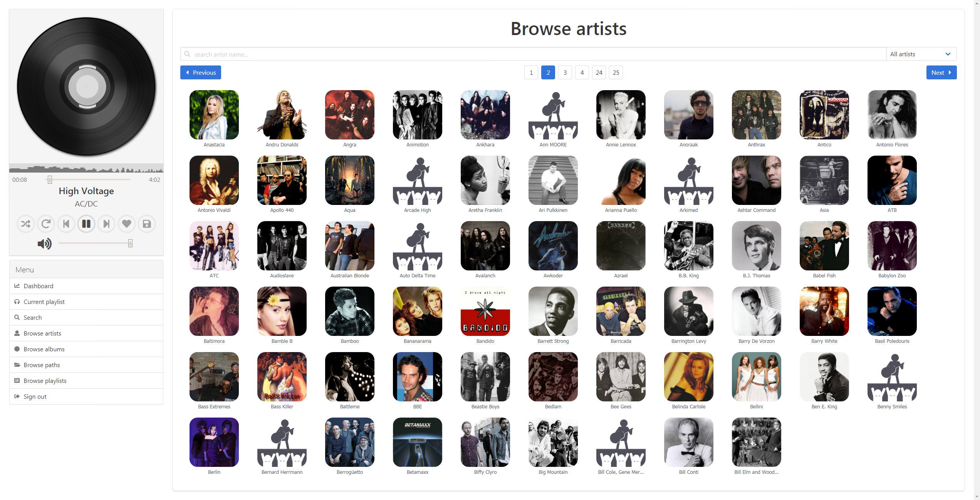Click the volume slider handle
This screenshot has height=500, width=980.
[x=131, y=243]
